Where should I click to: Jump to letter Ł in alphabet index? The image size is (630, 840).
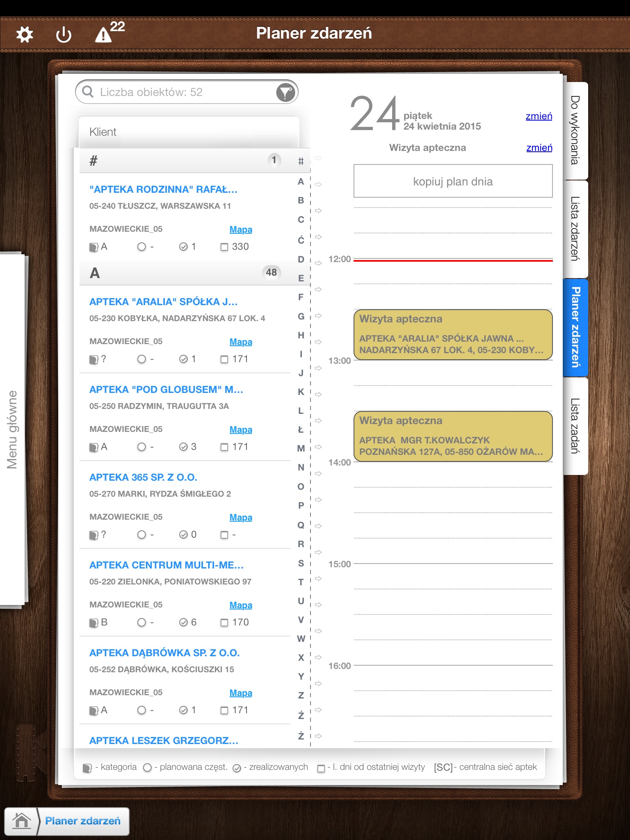click(x=301, y=430)
